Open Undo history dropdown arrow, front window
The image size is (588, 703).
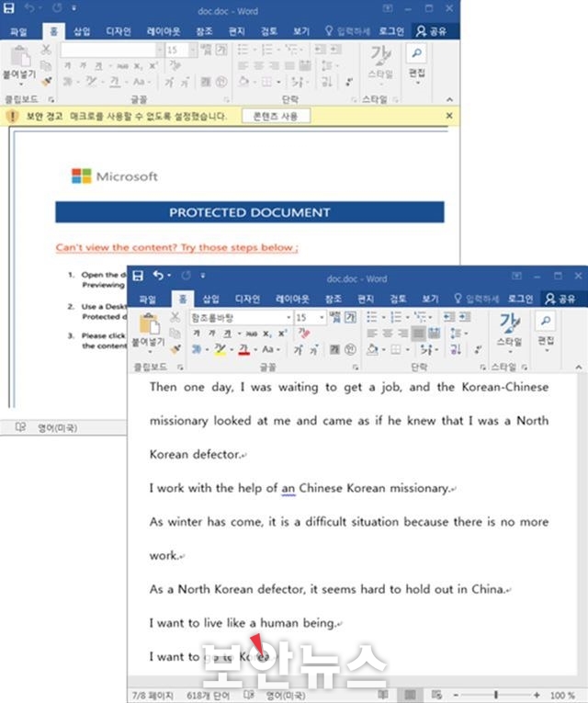[169, 276]
